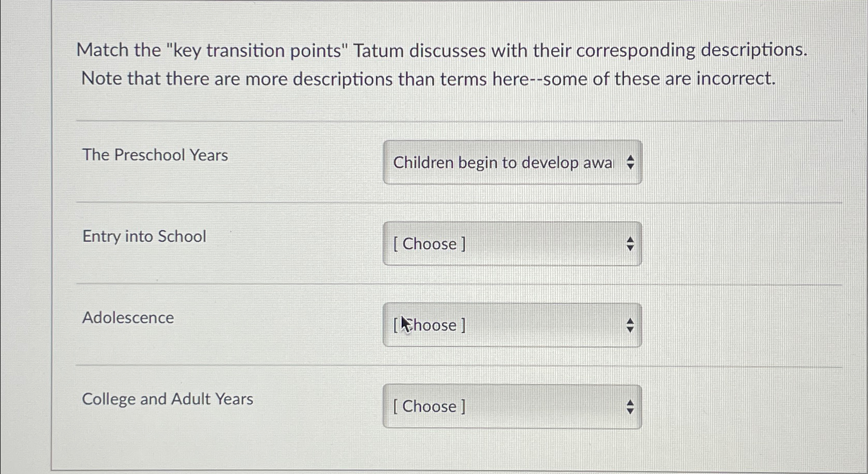
Task: Open the Adolescence Choose dropdown
Action: [512, 325]
